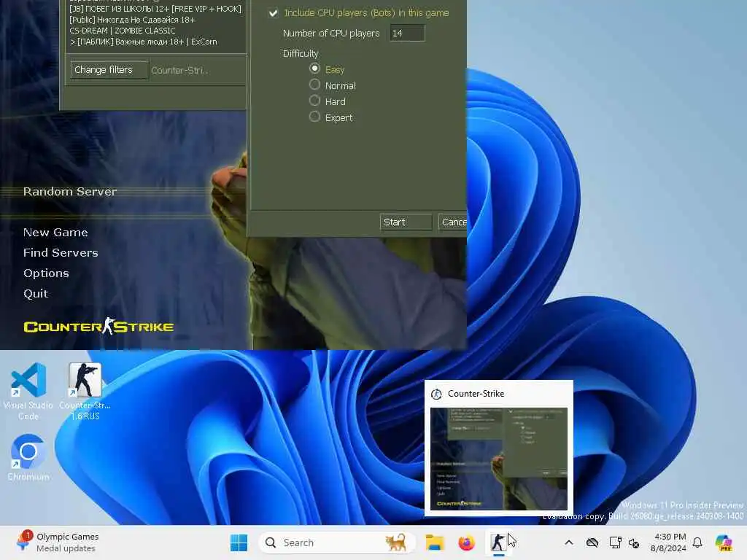Click the Change filters button
Screen dimensions: 747x560
coord(109,69)
